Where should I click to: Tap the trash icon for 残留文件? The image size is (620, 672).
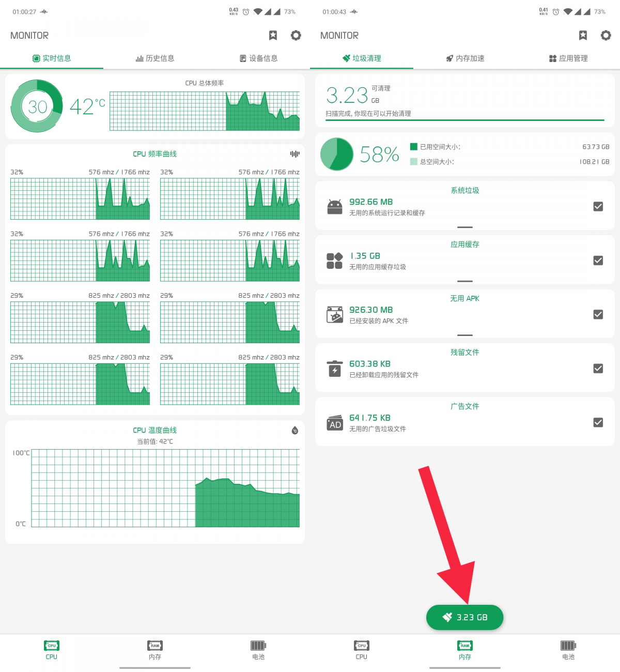(x=335, y=369)
